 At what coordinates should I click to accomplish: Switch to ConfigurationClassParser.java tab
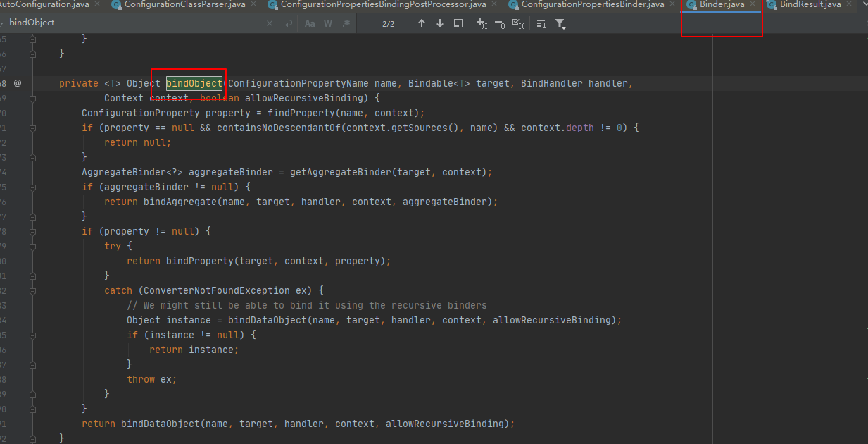tap(184, 4)
